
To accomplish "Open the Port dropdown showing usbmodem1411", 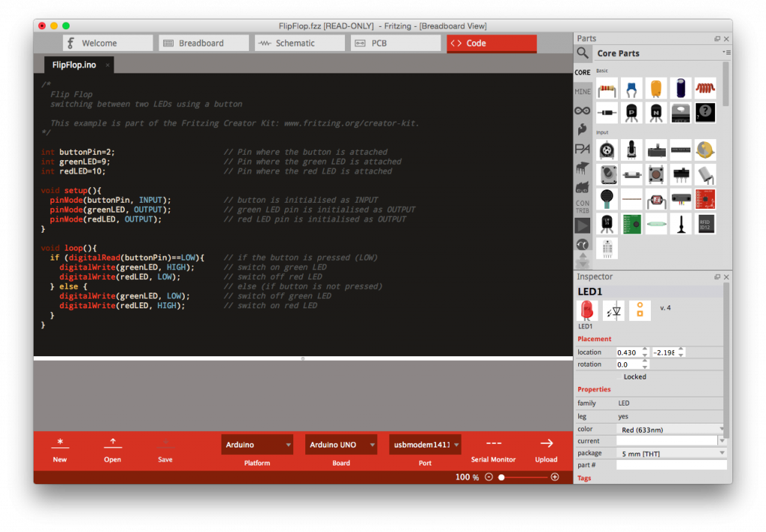I will [425, 443].
